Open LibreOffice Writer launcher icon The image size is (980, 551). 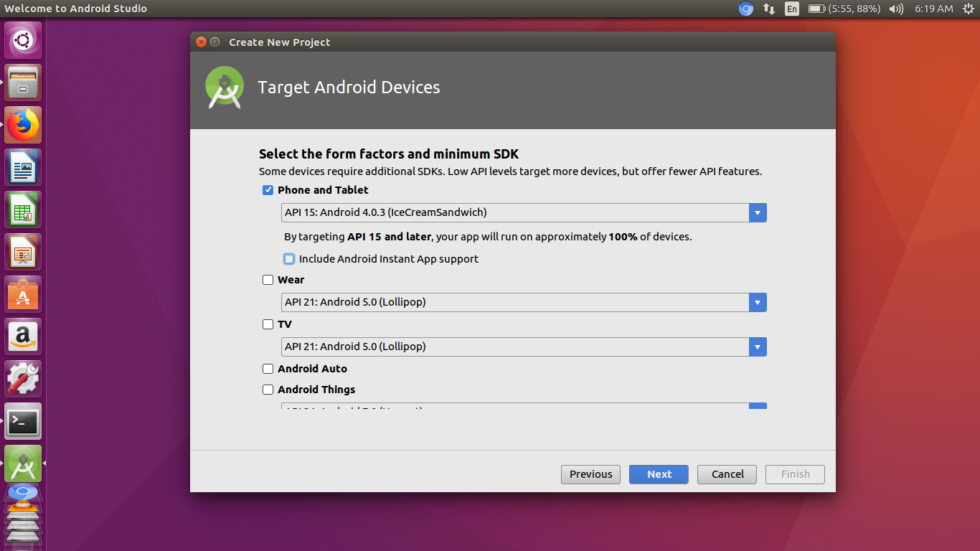point(23,167)
